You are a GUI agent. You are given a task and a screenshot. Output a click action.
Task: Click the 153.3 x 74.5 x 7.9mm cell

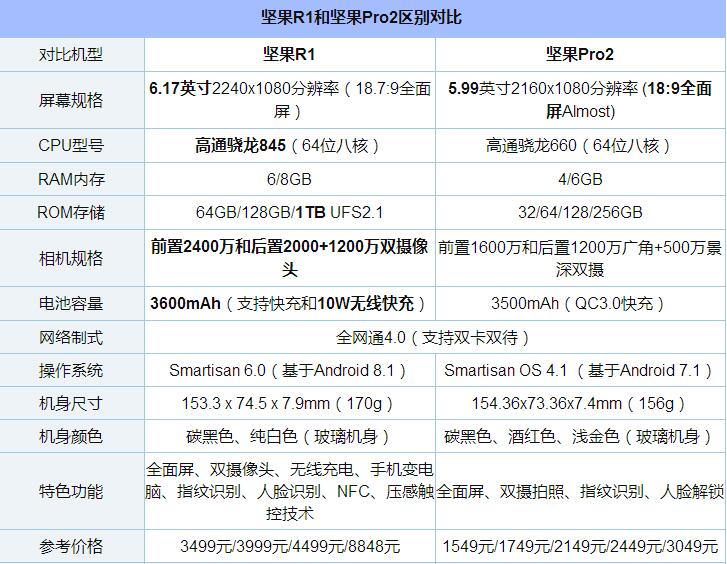pyautogui.click(x=289, y=404)
